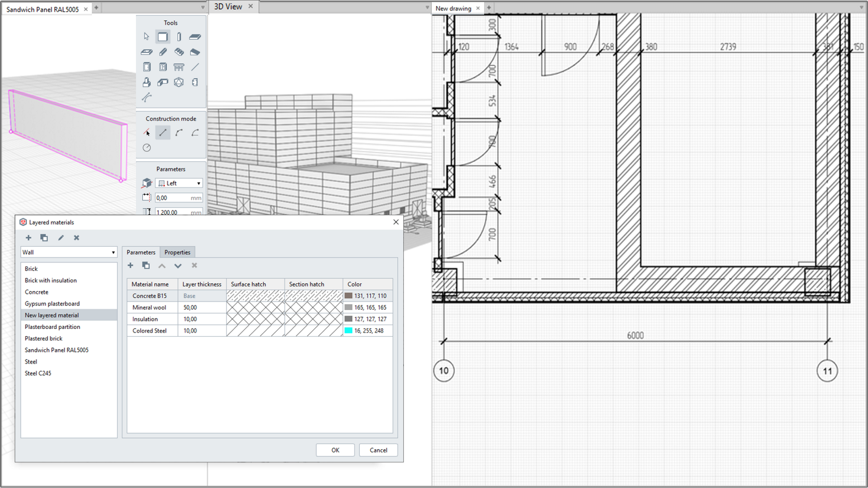
Task: Move layer down with chevron arrow
Action: point(178,266)
